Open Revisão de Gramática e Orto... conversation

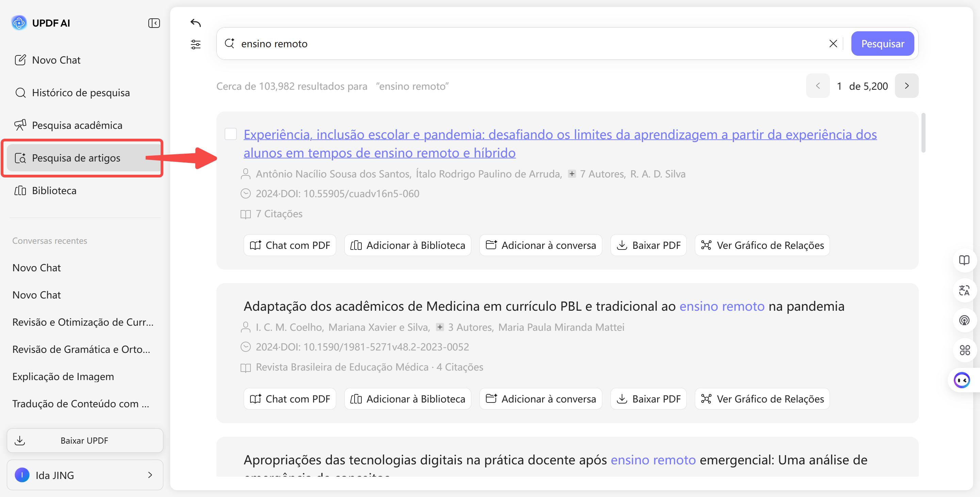[81, 349]
